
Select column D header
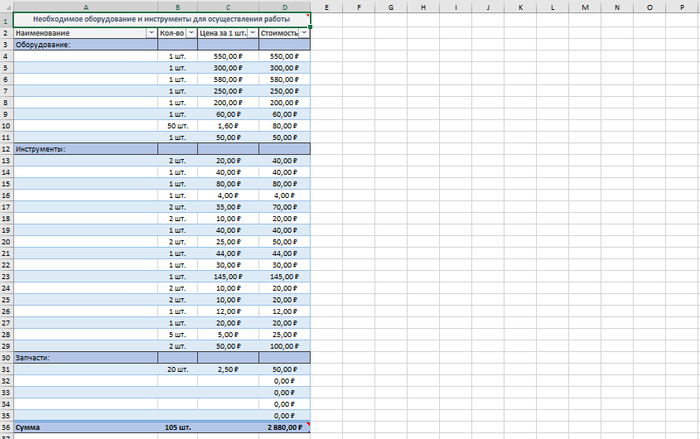pos(284,7)
